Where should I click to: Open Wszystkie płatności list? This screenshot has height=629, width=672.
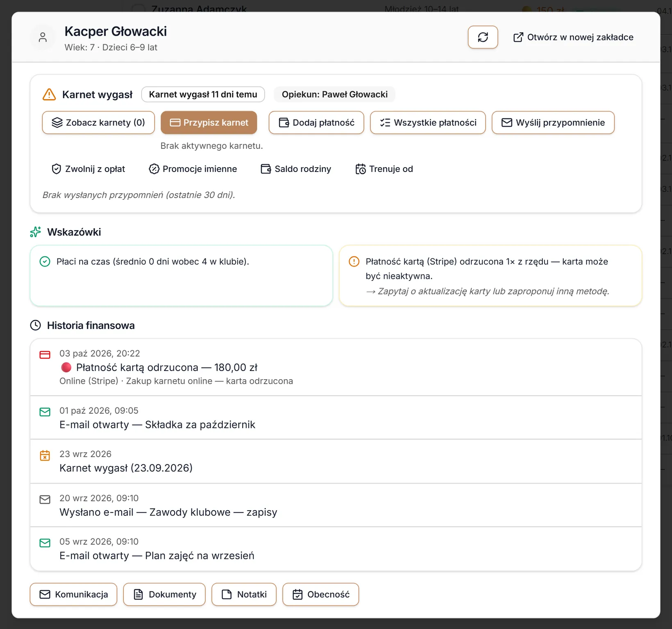(x=428, y=122)
